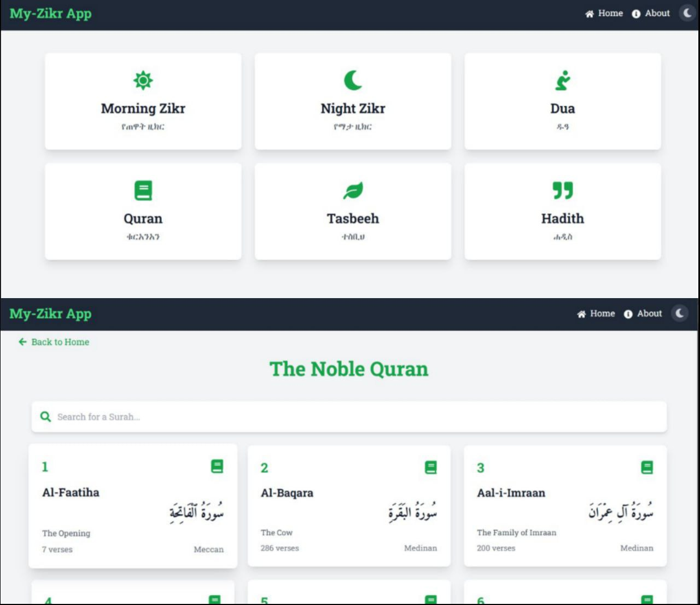This screenshot has height=605, width=700.
Task: Focus the Search for a Surah field
Action: click(349, 417)
